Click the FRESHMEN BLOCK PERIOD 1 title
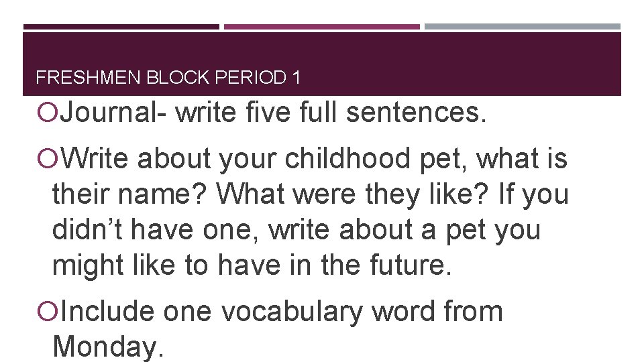 point(168,78)
